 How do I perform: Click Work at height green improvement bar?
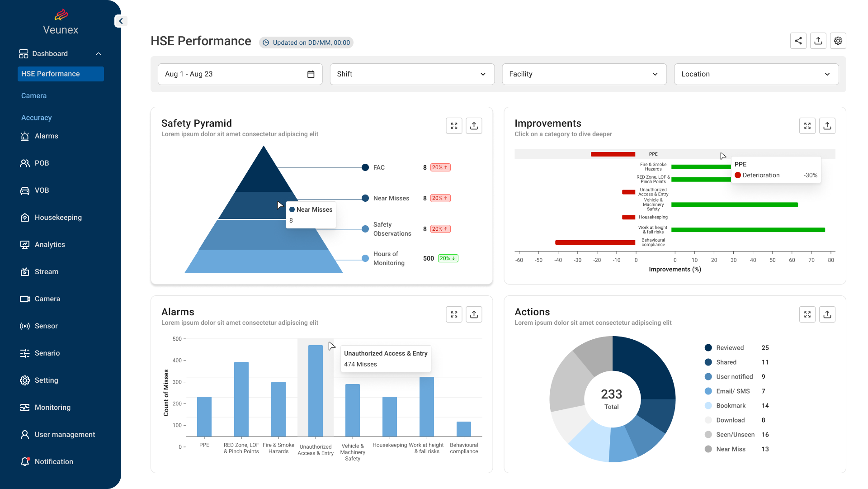click(x=748, y=230)
